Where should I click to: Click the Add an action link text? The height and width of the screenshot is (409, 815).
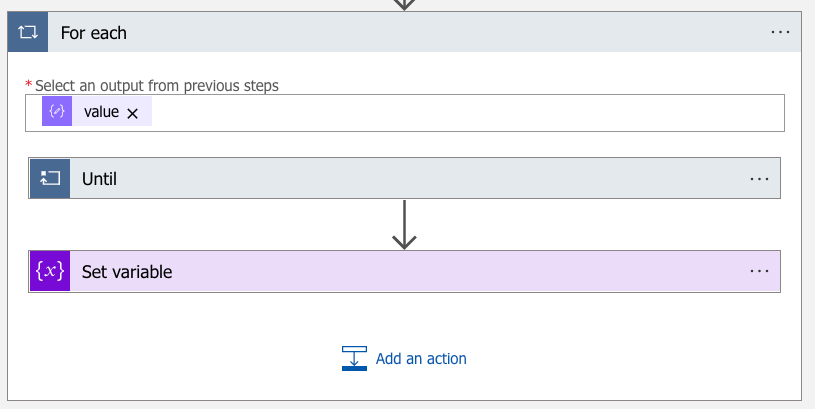click(421, 358)
